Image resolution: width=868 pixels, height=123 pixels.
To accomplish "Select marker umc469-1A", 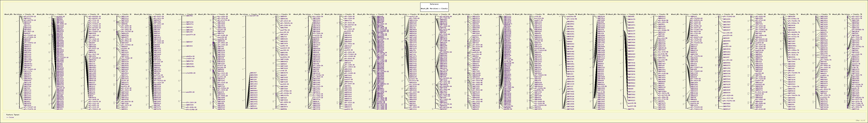I will tap(61, 16).
